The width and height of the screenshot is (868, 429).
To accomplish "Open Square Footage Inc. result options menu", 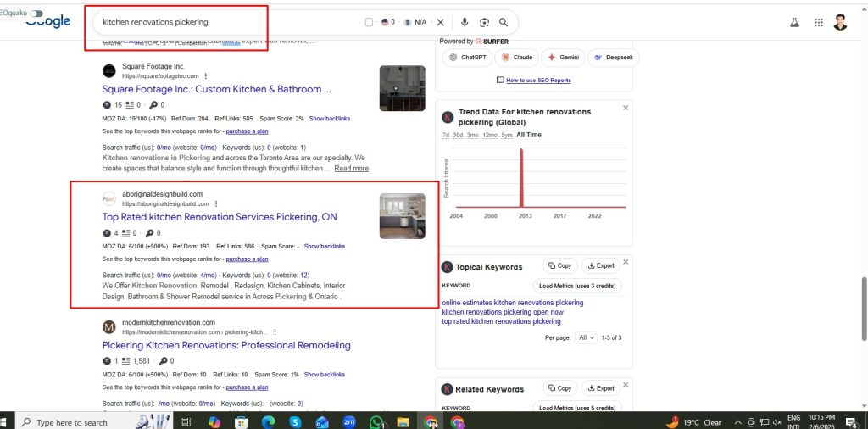I will [x=205, y=75].
